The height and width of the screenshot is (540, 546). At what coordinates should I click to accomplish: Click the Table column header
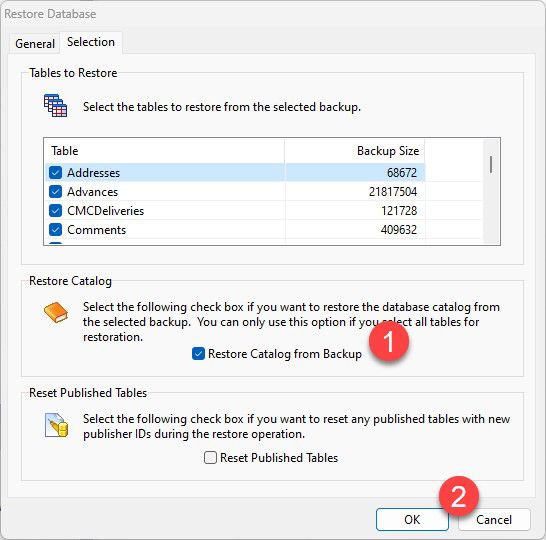pos(165,151)
